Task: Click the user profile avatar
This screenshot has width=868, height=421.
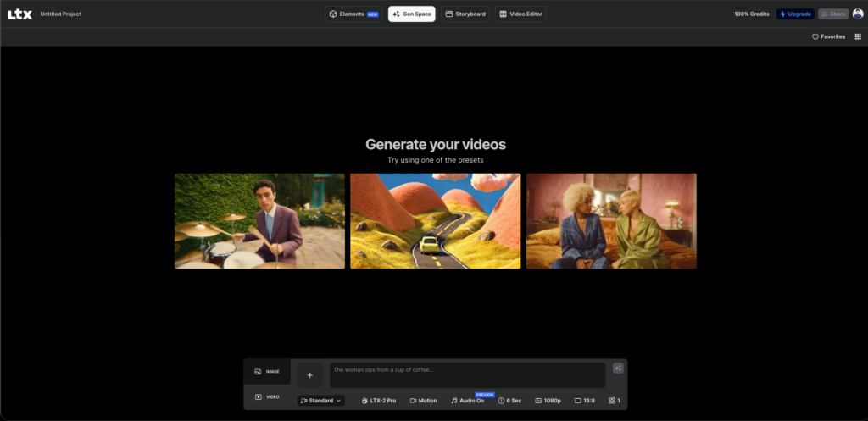Action: tap(858, 14)
